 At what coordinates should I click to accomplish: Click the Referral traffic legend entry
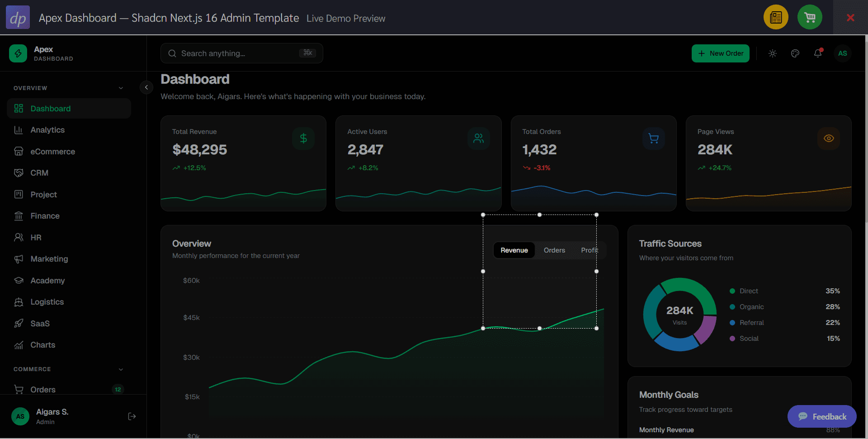[785, 323]
